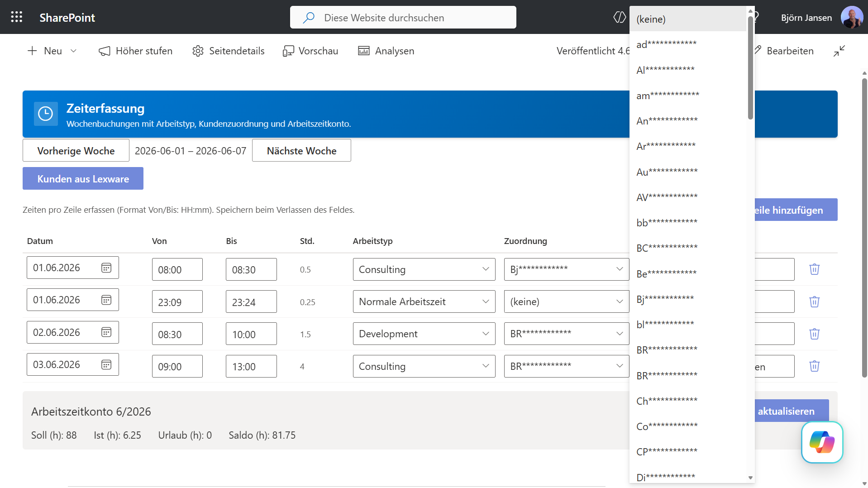Open Arbeitstyp dropdown in 09:00 row
868x488 pixels.
coord(424,366)
